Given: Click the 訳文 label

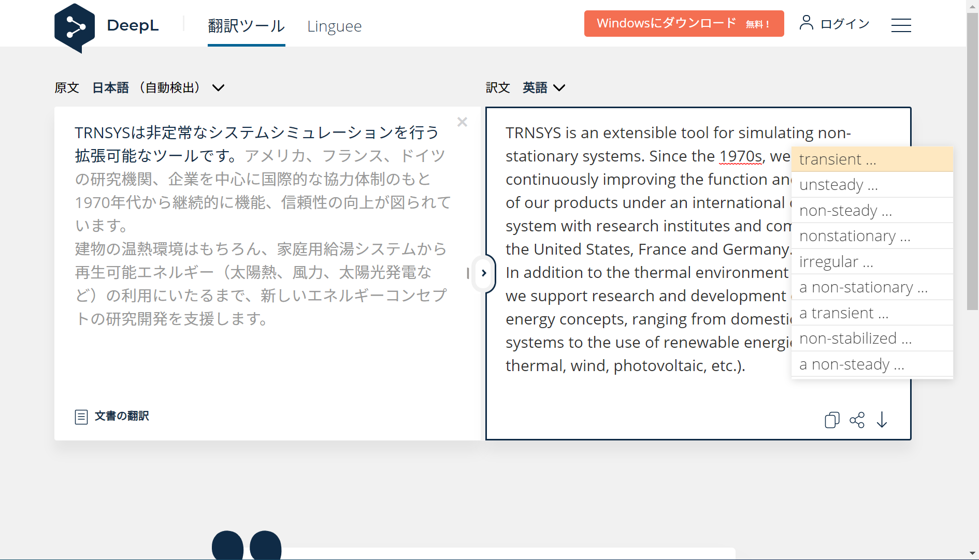Looking at the screenshot, I should point(498,88).
